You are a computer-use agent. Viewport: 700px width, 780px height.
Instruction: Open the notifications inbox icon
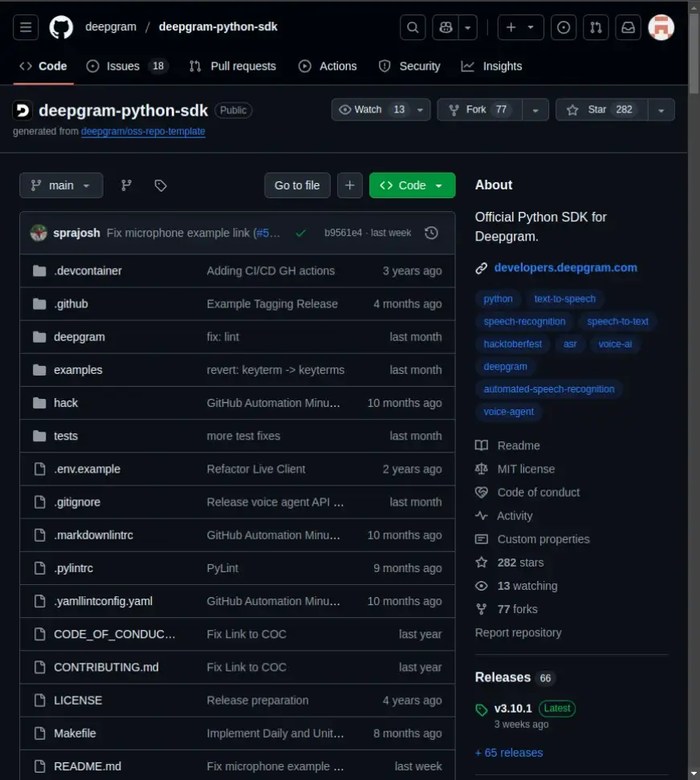pyautogui.click(x=629, y=27)
